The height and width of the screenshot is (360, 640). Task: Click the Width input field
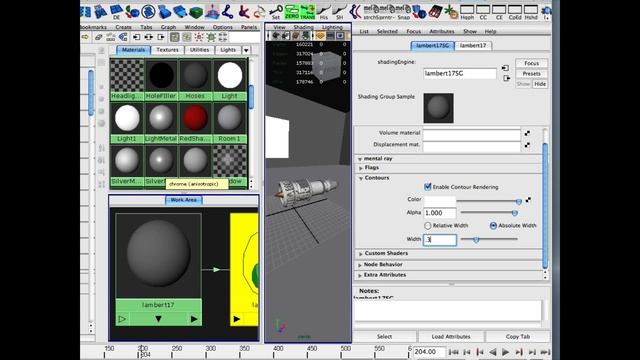pyautogui.click(x=440, y=240)
